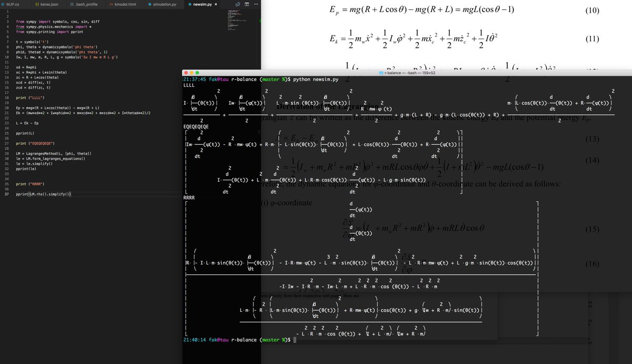Click equation number (11) in the PDF
Screen dimensions: 632x364
click(x=592, y=40)
